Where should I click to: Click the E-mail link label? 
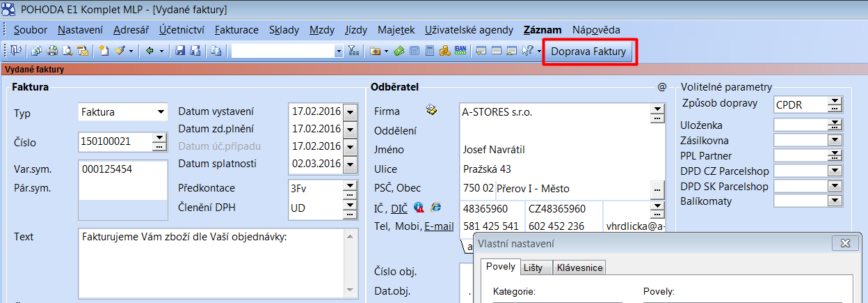pyautogui.click(x=439, y=226)
